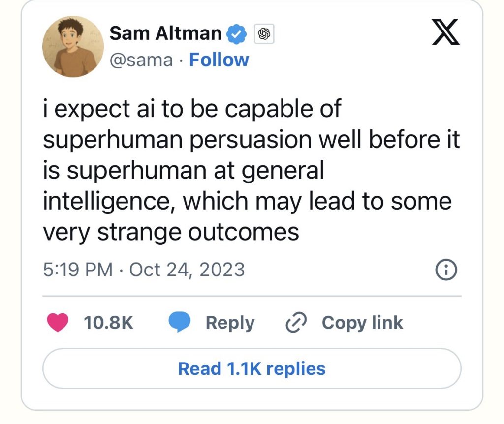Screen dimensions: 504x424
Task: Click the Oct 24, 2023 date
Action: [187, 270]
